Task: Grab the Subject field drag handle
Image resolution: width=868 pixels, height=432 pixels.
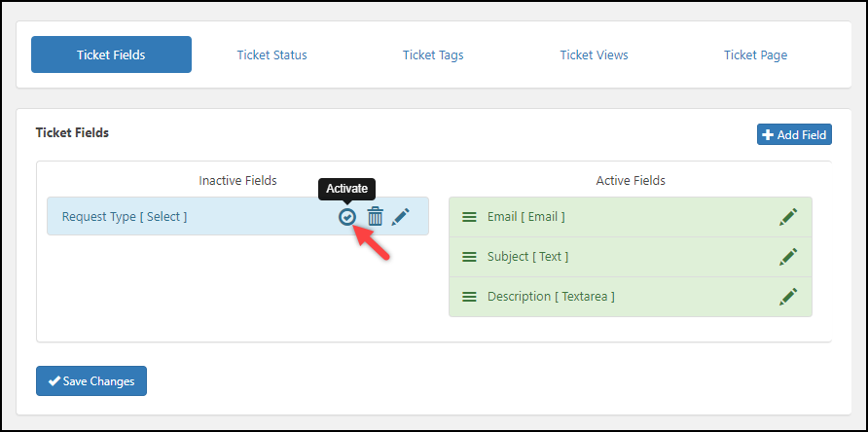Action: coord(469,257)
